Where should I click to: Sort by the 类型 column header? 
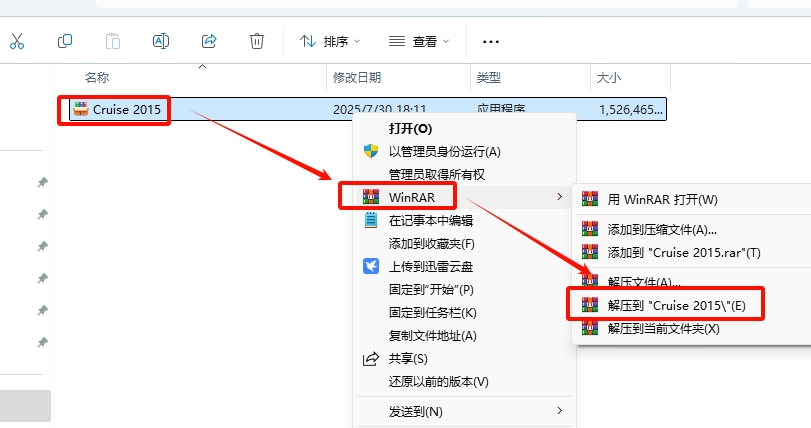point(489,78)
